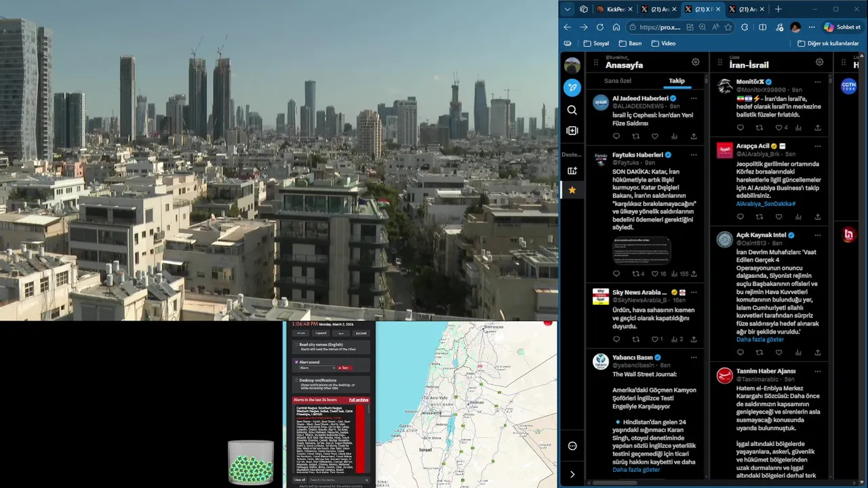Open more menu on Arapça Acil post
Screen dimensions: 868x488
[818, 146]
